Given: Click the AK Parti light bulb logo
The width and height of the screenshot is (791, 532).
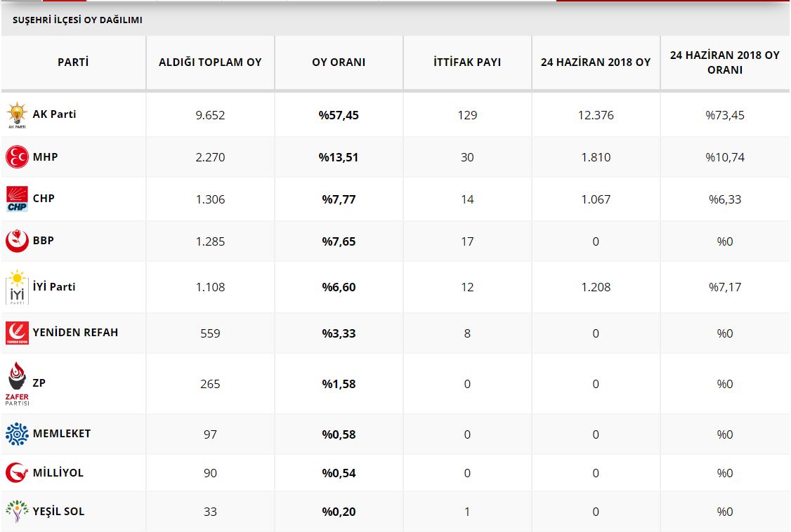Looking at the screenshot, I should [x=17, y=115].
